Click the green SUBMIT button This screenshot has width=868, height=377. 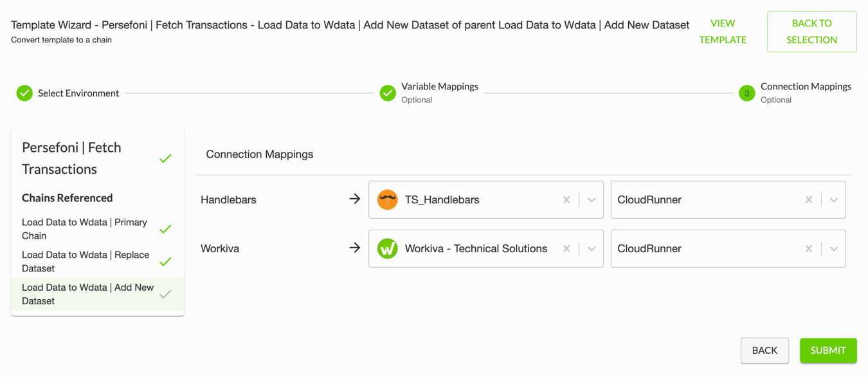point(828,351)
